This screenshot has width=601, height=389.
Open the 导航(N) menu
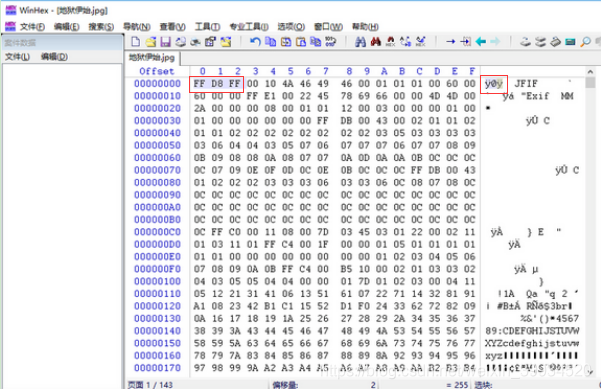tap(136, 26)
